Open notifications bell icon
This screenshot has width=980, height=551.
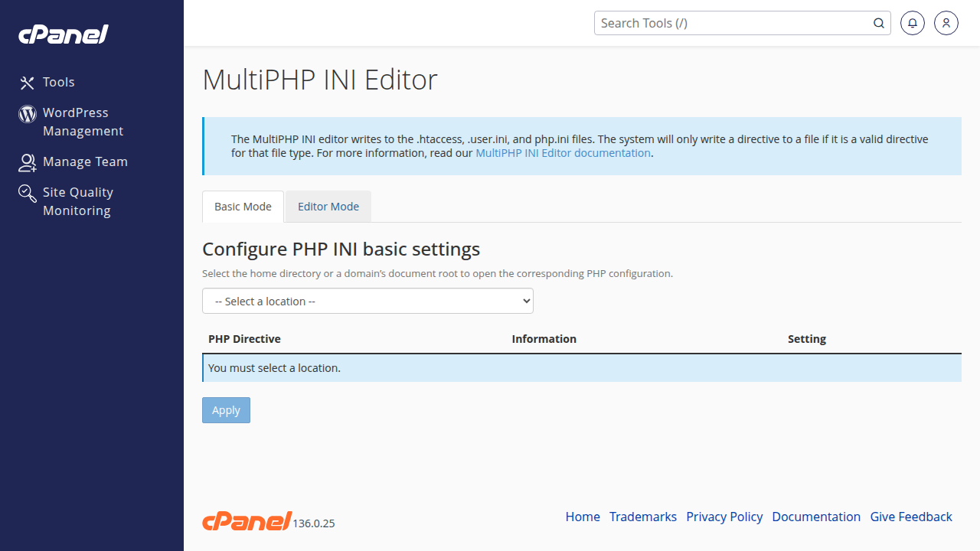(913, 23)
